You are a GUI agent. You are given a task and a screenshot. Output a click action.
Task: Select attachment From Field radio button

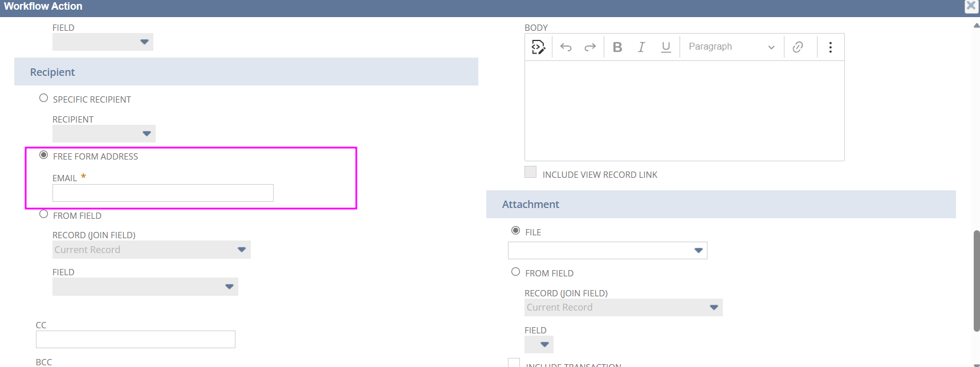point(515,272)
